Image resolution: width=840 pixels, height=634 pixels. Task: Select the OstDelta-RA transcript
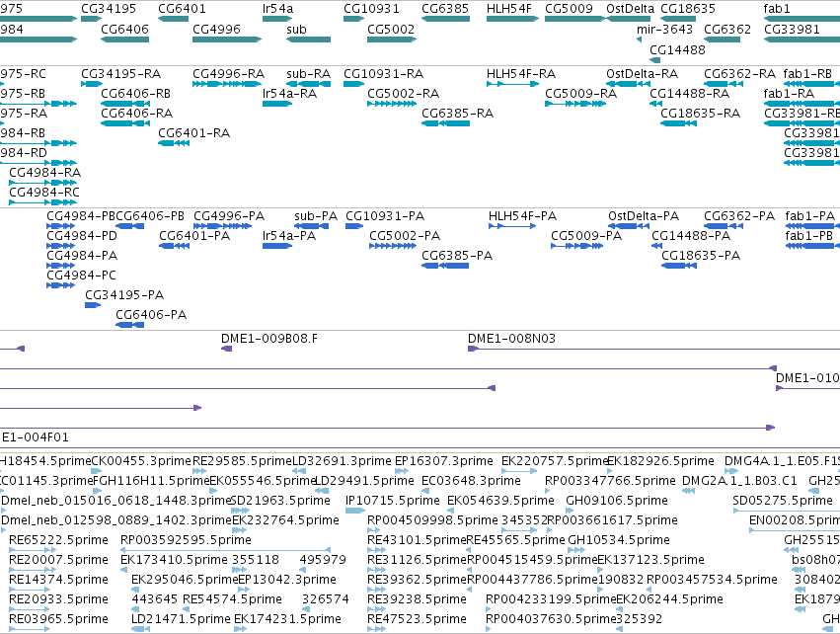(x=629, y=84)
